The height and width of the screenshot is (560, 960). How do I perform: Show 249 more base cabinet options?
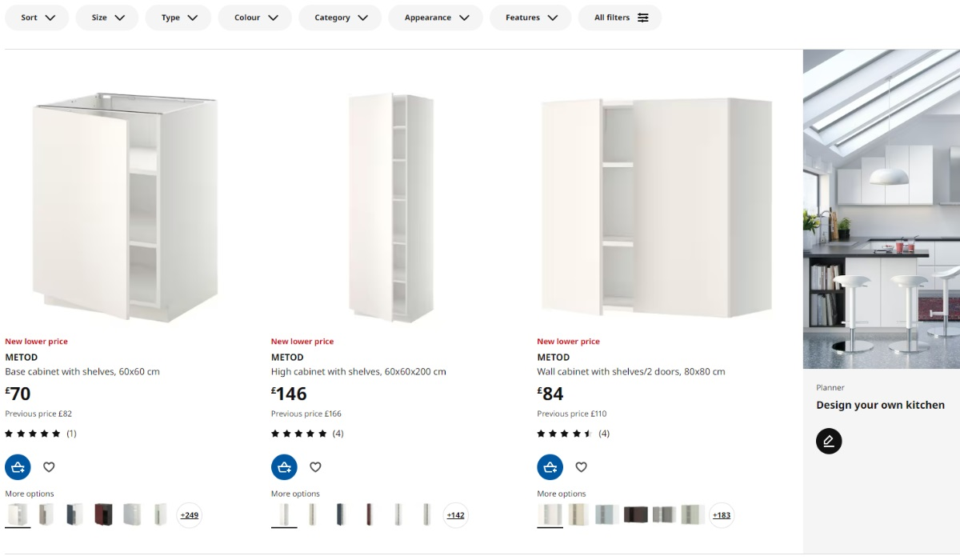click(189, 515)
